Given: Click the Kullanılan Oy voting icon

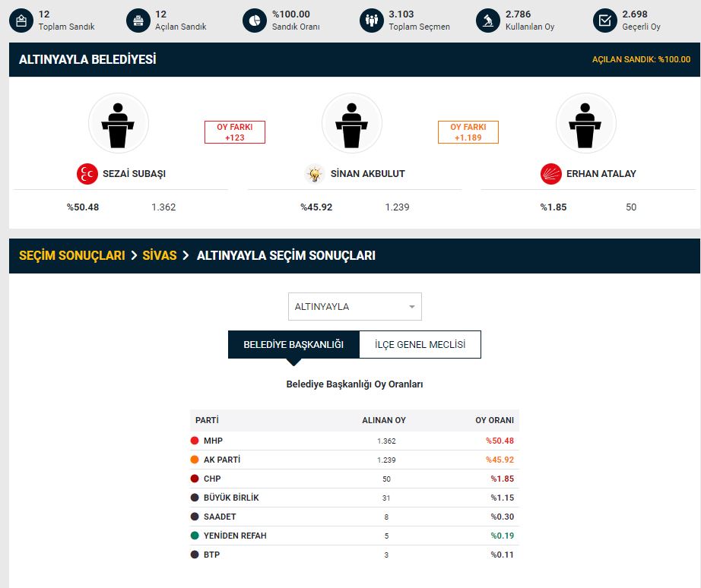Looking at the screenshot, I should [487, 21].
